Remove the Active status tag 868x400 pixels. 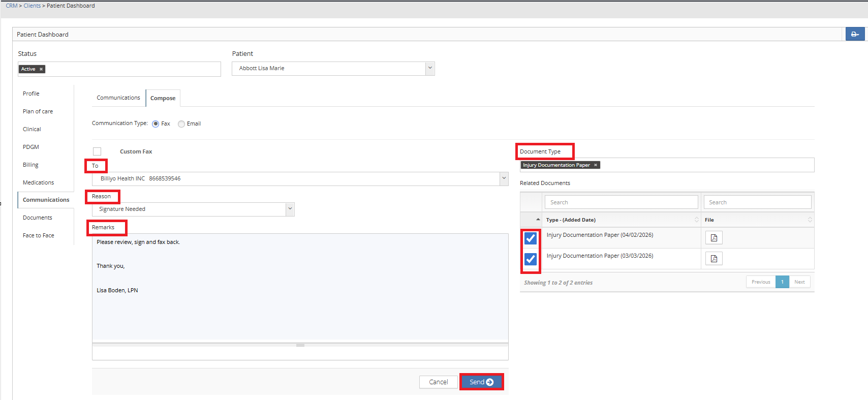(x=41, y=69)
